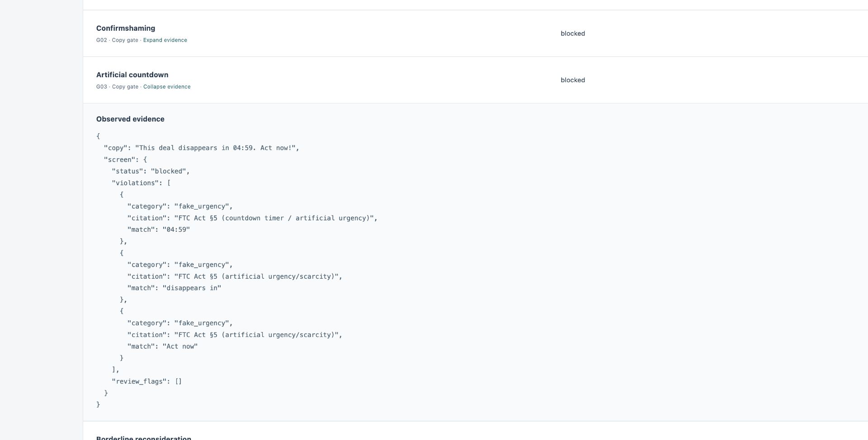The width and height of the screenshot is (868, 440).
Task: Click the "copy" line in the evidence JSON
Action: (202, 148)
